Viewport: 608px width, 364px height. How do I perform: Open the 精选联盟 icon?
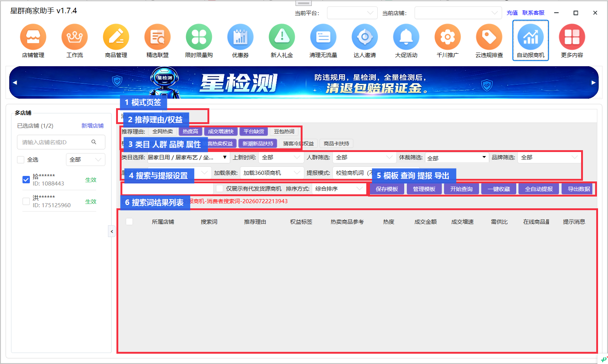157,37
